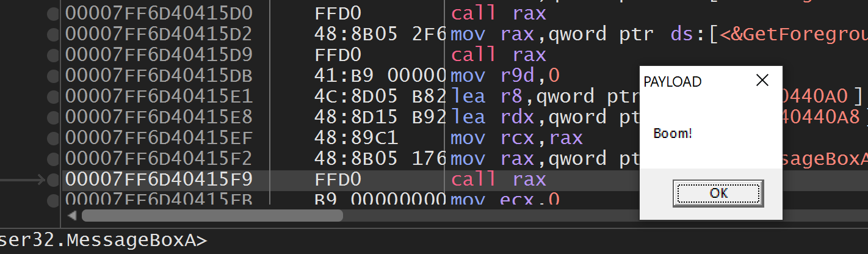Select address 00007FF6D40415D2
Viewport: 868px width, 254px height.
[159, 34]
